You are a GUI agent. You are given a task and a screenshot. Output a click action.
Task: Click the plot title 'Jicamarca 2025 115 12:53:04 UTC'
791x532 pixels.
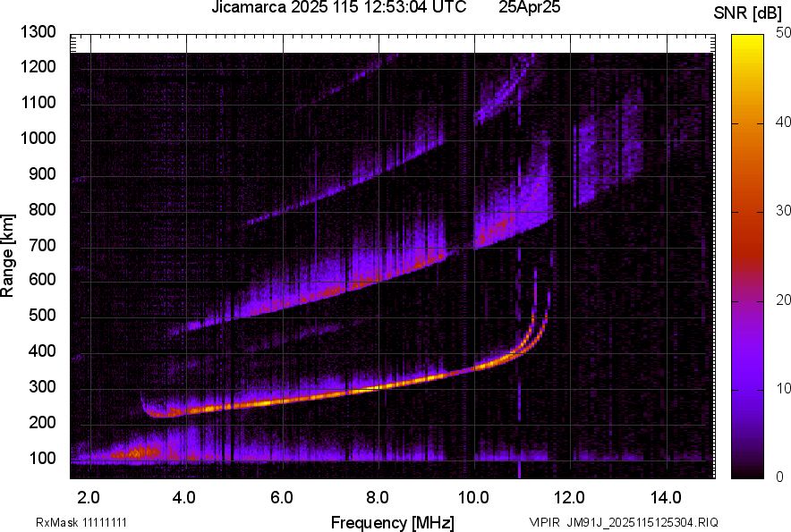coord(338,7)
